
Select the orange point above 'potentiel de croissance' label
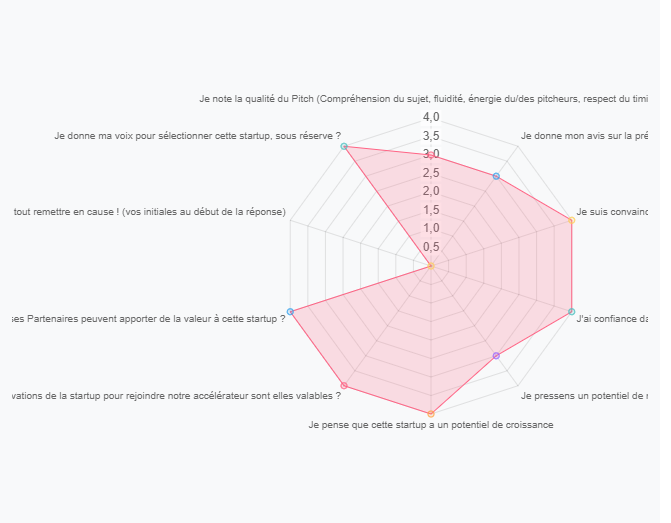(431, 414)
